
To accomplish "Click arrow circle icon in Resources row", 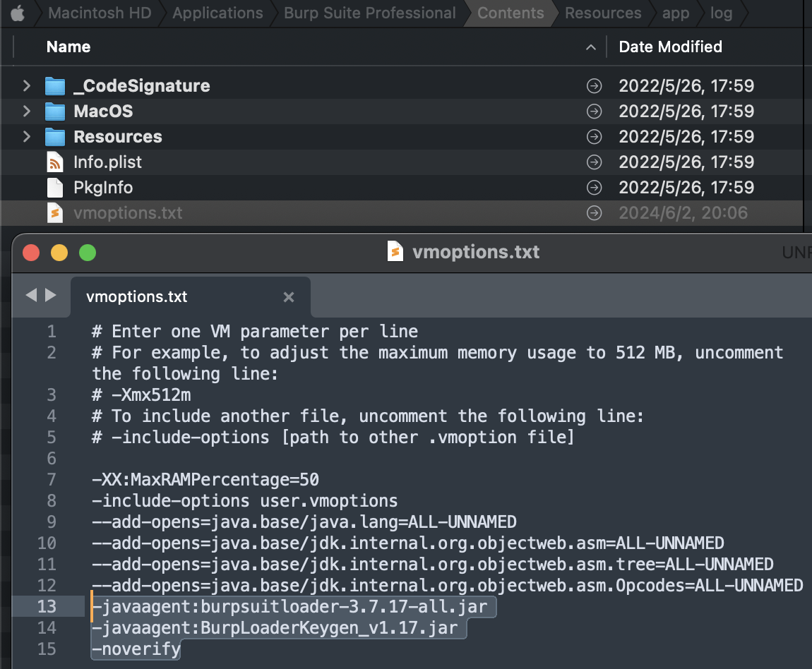I will click(594, 137).
